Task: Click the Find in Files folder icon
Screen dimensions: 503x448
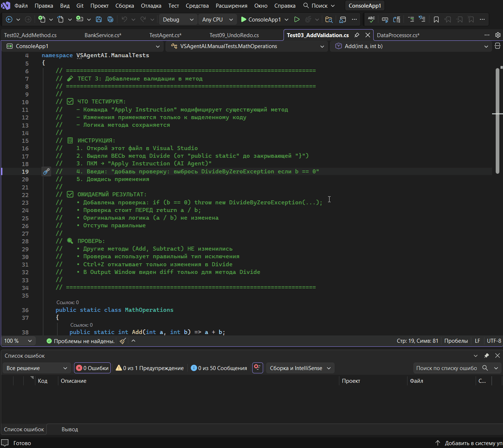Action: tap(329, 19)
